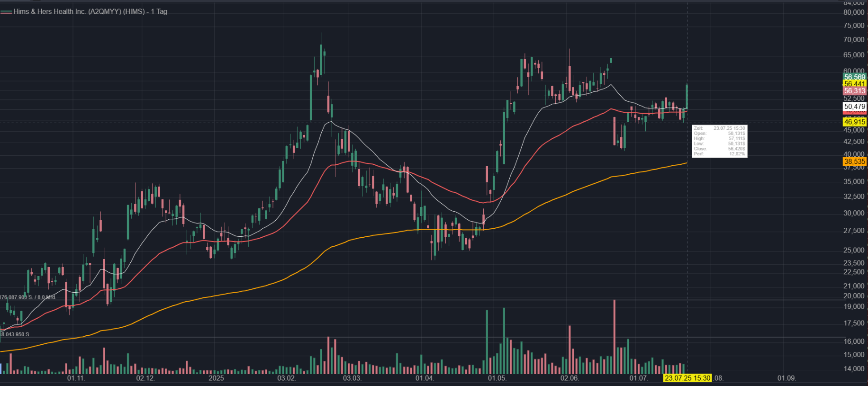Select the 38.043.950 S. volume level label
The width and height of the screenshot is (868, 403).
point(15,334)
